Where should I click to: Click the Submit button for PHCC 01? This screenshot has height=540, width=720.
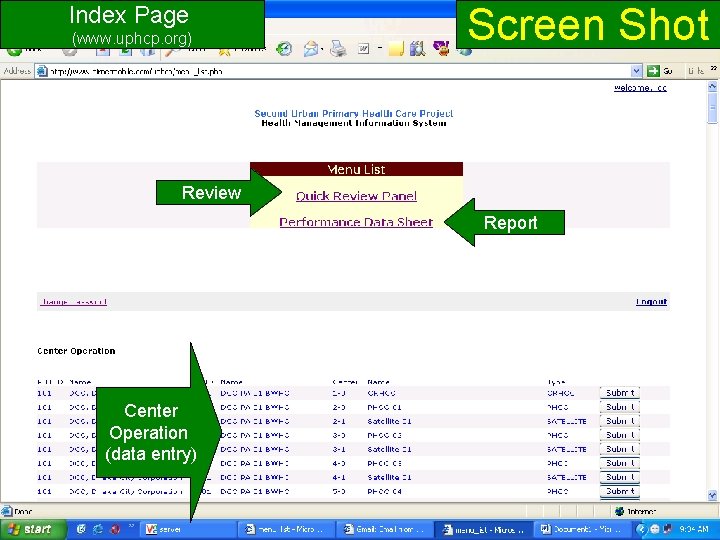tap(619, 407)
